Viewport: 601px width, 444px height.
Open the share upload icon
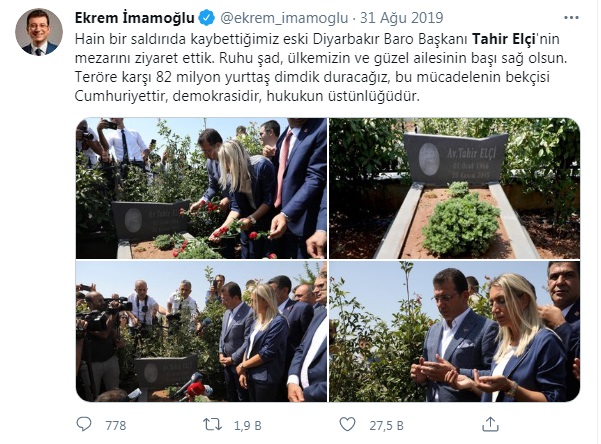(490, 424)
